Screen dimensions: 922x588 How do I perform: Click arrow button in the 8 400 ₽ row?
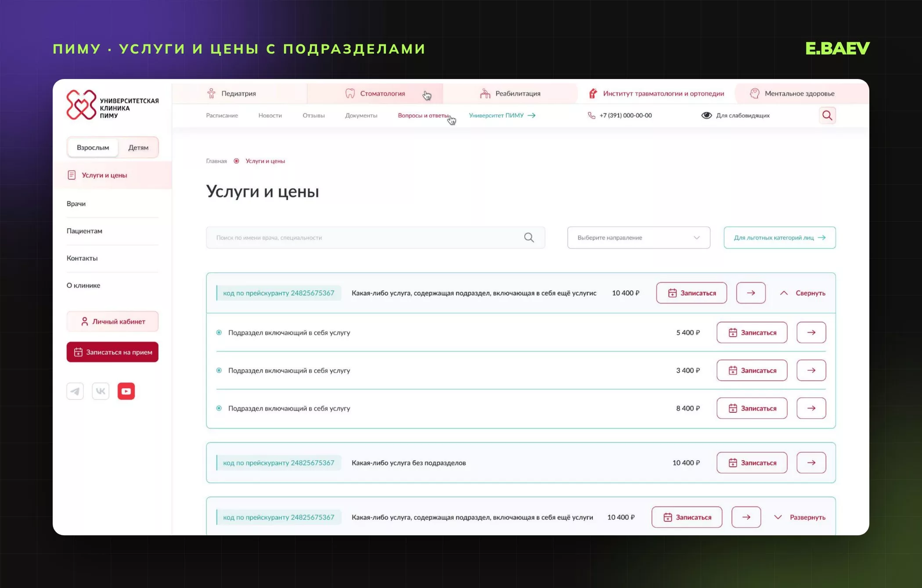click(811, 408)
